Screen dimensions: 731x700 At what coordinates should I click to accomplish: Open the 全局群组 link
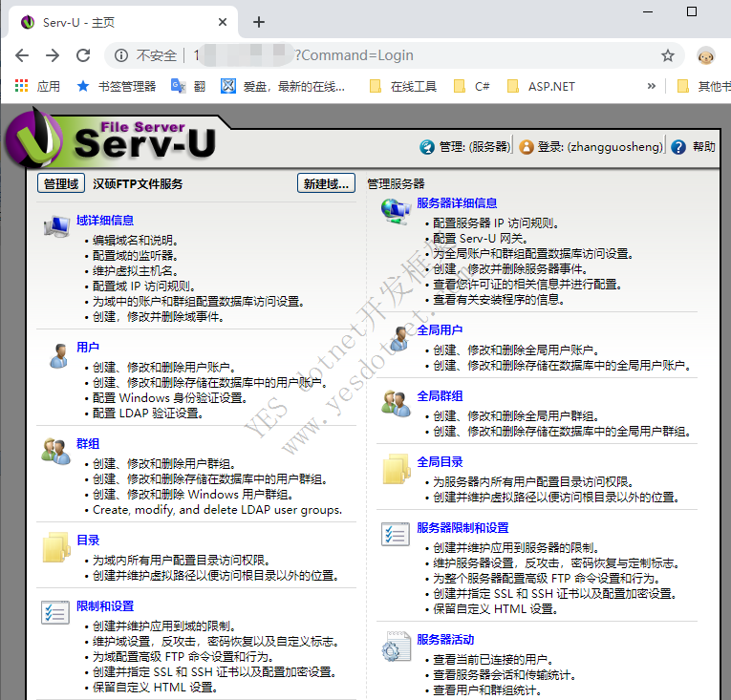point(440,395)
